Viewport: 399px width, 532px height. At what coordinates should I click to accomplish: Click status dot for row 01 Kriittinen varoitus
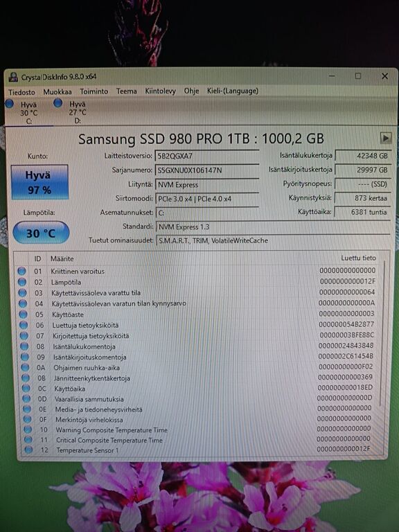pyautogui.click(x=21, y=271)
